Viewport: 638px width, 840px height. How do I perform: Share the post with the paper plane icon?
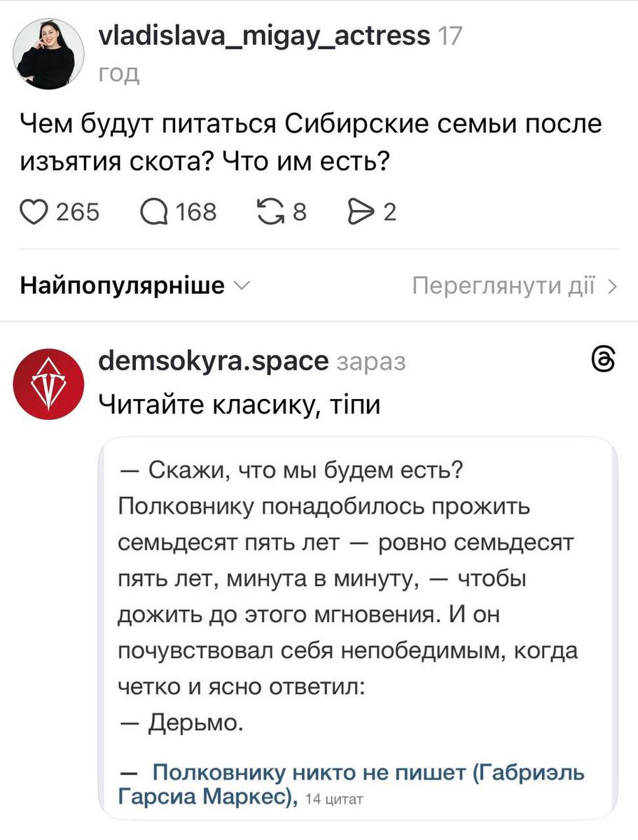358,211
